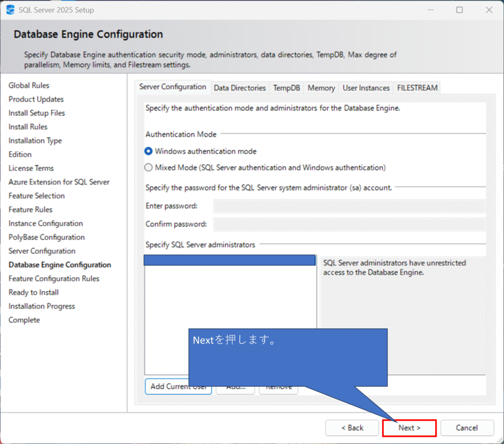Open the Data Directories tab
This screenshot has width=504, height=444.
pyautogui.click(x=240, y=88)
